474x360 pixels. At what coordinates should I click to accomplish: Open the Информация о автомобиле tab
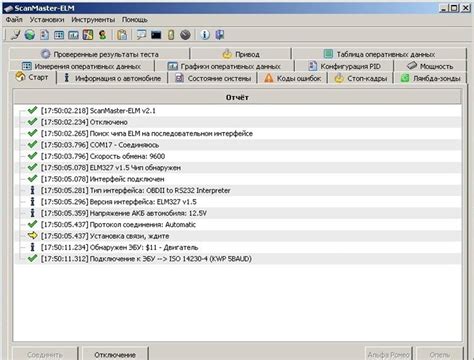pyautogui.click(x=112, y=78)
